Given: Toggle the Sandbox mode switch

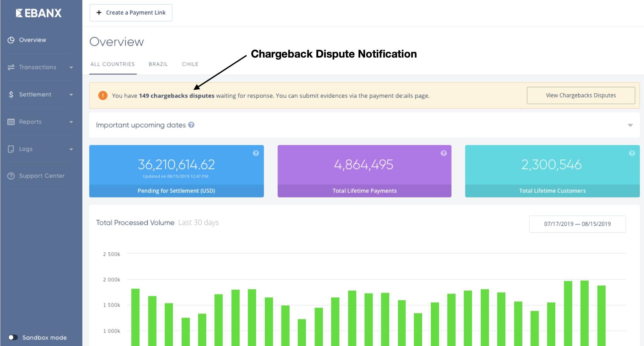Looking at the screenshot, I should click(x=13, y=337).
